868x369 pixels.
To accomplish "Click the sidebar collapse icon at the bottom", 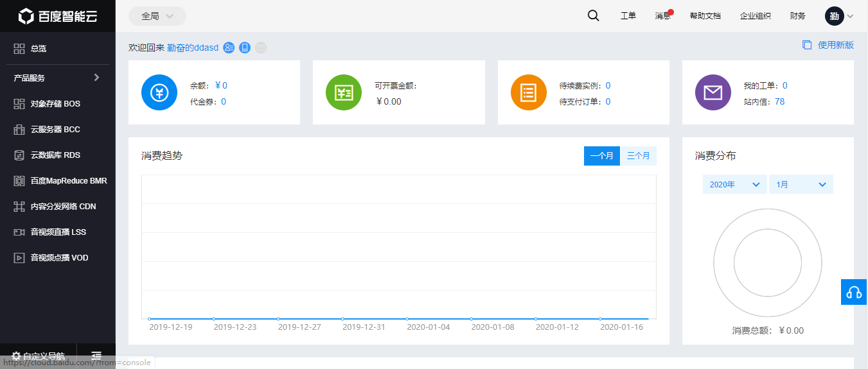I will pos(96,356).
